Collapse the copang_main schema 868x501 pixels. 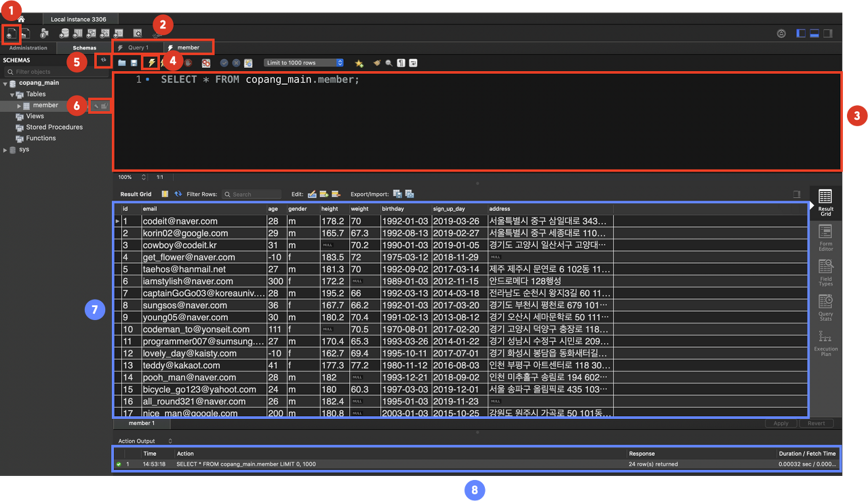(x=6, y=83)
